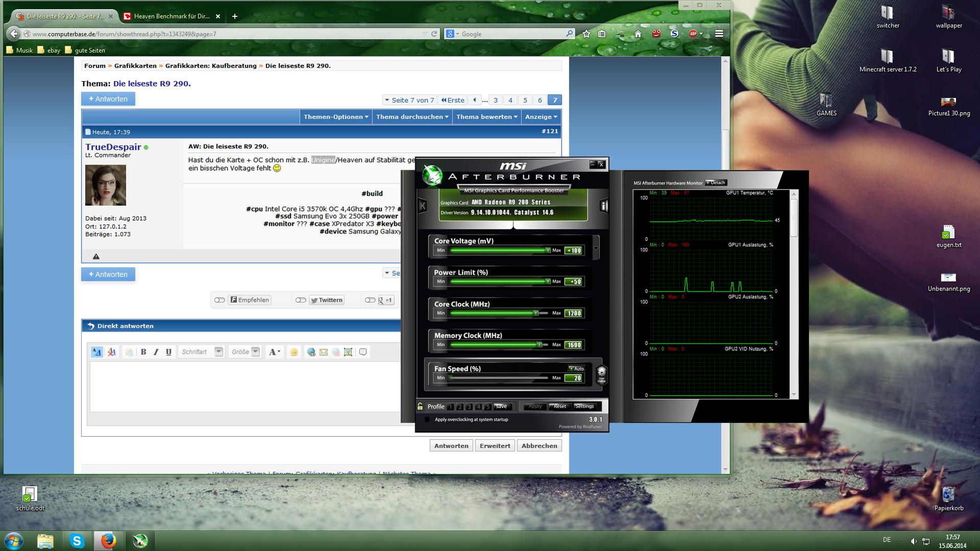Click the red smiley face extension icon
The width and height of the screenshot is (980, 551).
click(656, 34)
